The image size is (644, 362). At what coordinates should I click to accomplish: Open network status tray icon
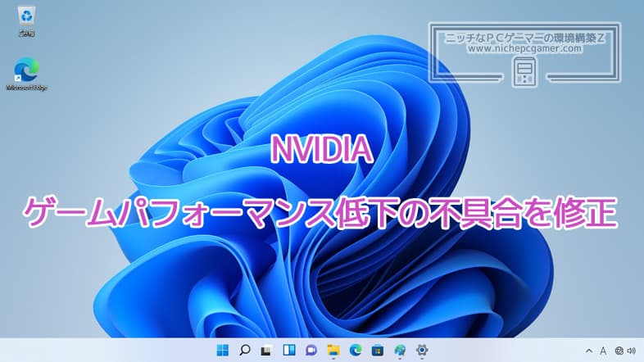pos(619,351)
